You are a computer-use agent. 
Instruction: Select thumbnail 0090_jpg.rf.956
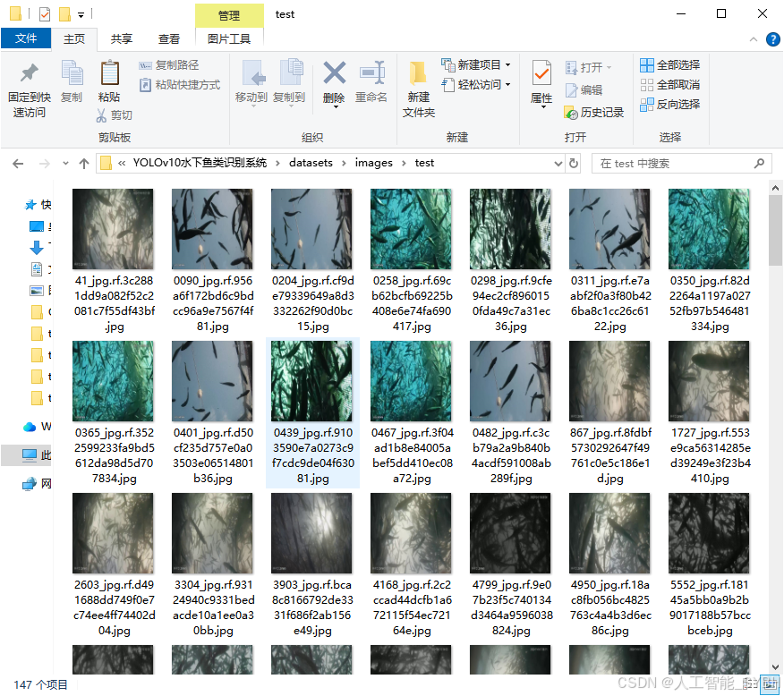point(212,229)
